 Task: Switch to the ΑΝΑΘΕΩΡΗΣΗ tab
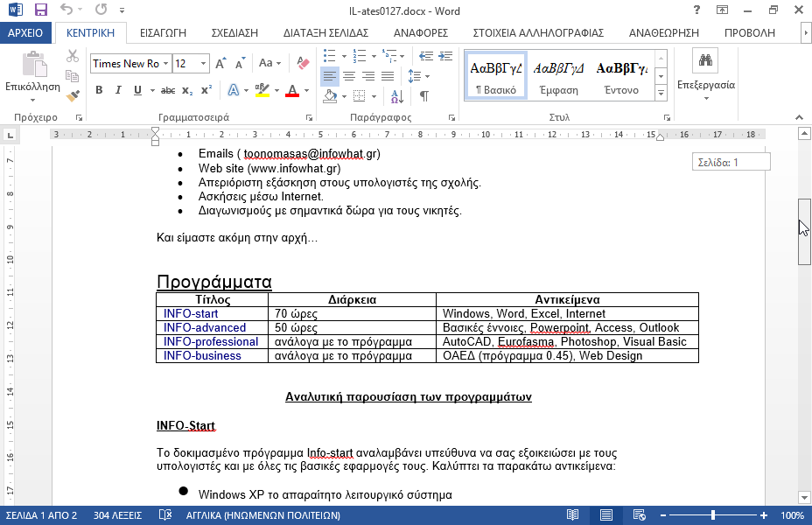pyautogui.click(x=664, y=32)
